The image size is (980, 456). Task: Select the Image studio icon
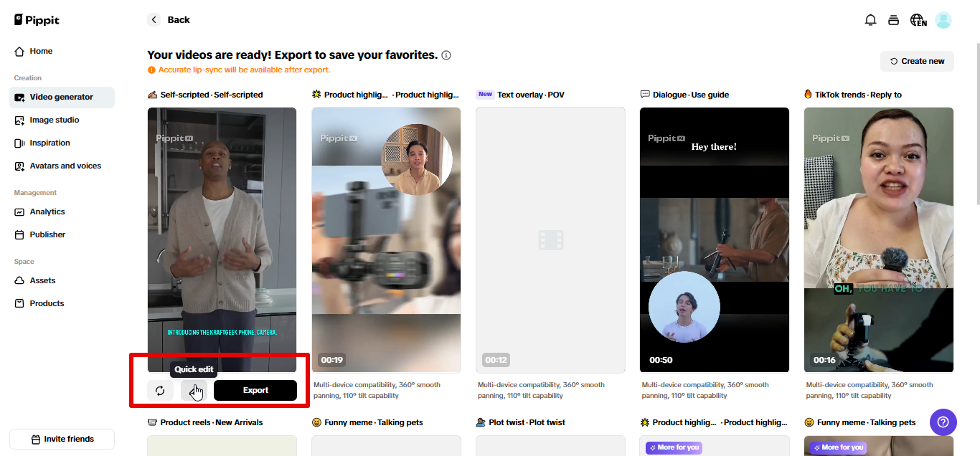click(20, 120)
